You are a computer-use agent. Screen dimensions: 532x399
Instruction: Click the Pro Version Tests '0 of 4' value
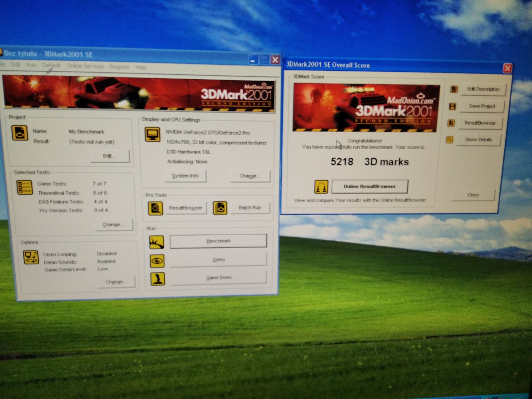coord(101,210)
